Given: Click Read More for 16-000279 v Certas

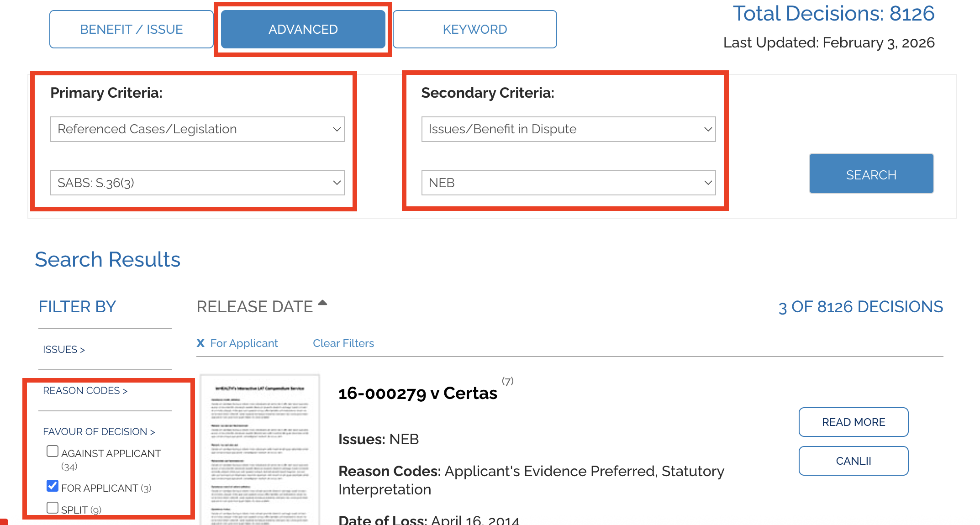Looking at the screenshot, I should click(853, 422).
